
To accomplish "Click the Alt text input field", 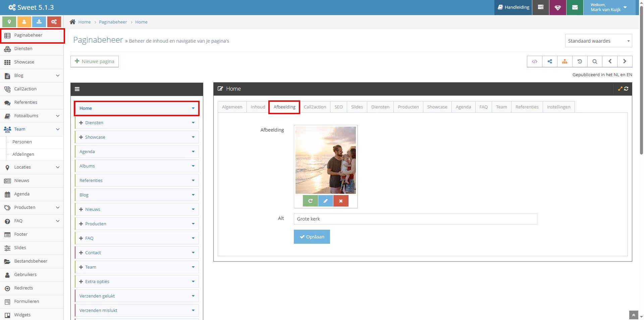I will click(x=415, y=219).
